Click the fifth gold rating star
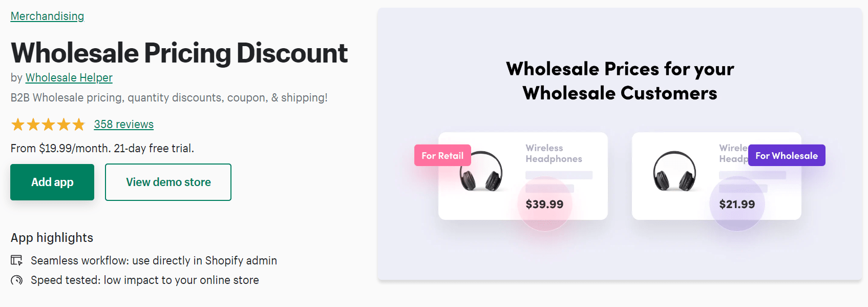868x307 pixels. pos(78,125)
